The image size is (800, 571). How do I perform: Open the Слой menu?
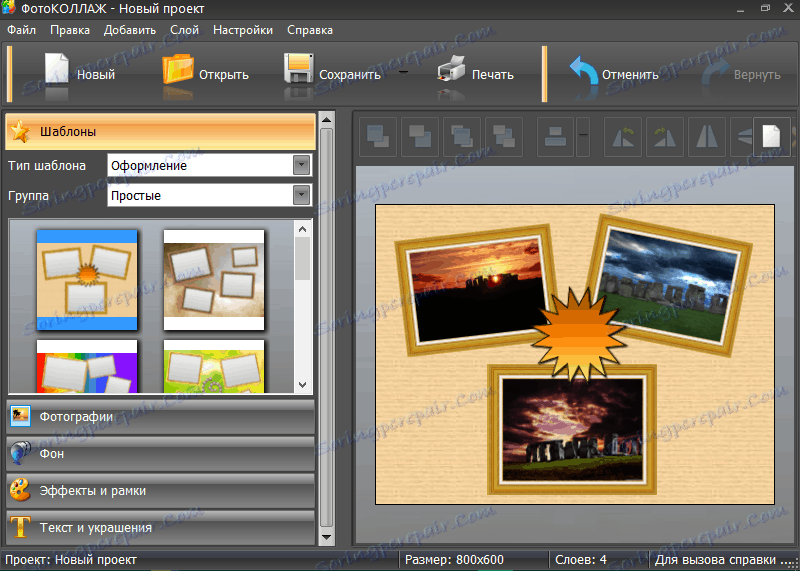184,30
